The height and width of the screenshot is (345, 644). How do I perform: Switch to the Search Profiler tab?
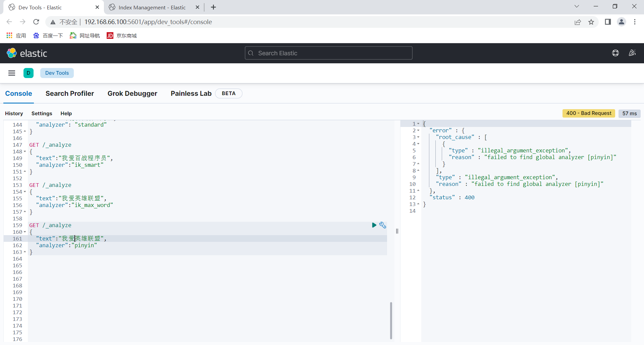tap(70, 93)
